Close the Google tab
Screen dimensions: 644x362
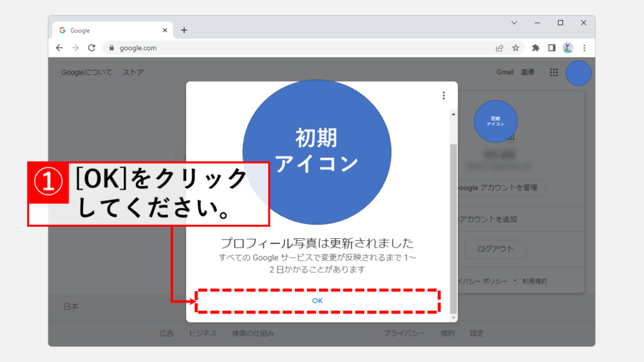[x=165, y=30]
